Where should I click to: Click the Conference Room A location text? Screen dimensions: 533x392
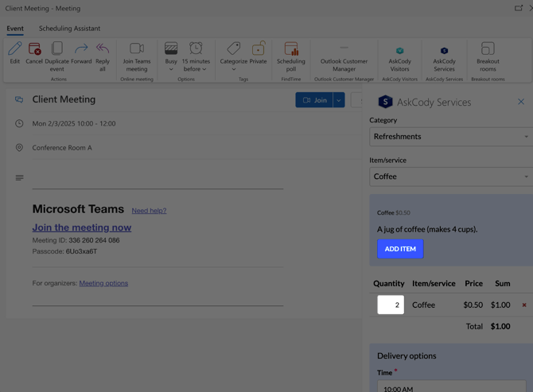62,148
